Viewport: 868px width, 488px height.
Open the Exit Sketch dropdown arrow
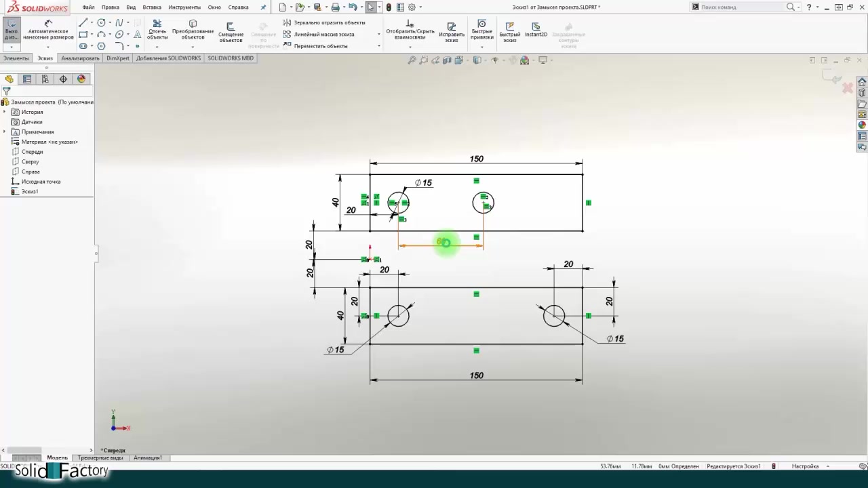click(12, 46)
